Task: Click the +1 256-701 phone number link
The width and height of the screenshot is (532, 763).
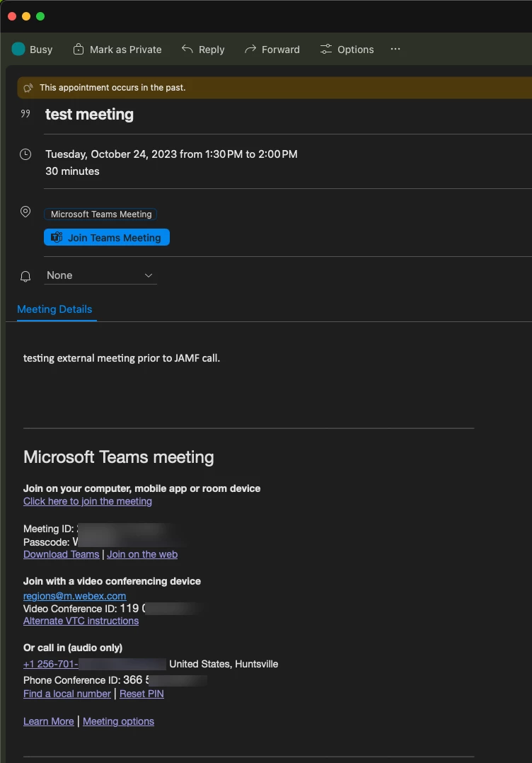Action: 50,664
